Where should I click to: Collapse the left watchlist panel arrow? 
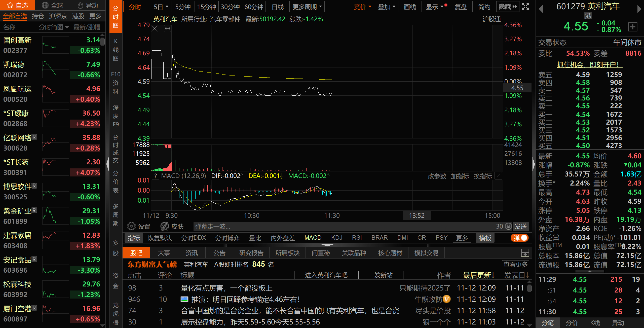coord(107,164)
